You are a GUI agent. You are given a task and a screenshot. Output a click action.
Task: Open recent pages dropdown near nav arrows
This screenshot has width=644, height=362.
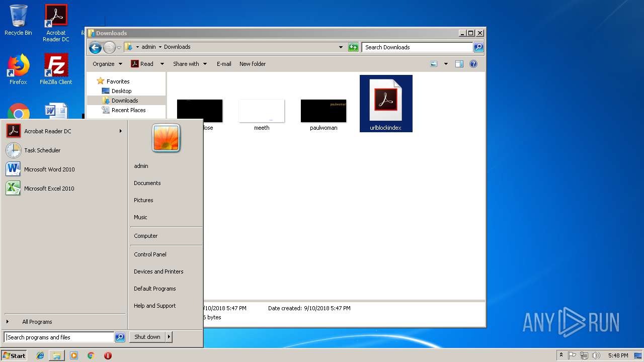119,47
